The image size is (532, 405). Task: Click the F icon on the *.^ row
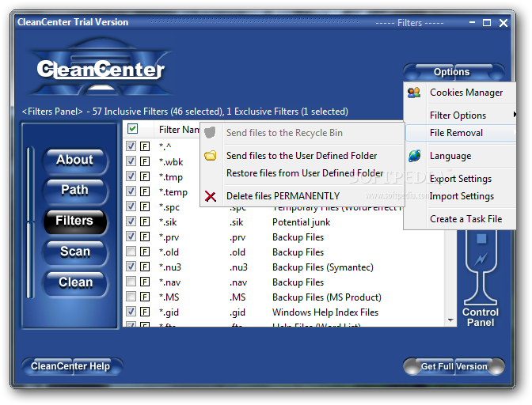(x=145, y=146)
